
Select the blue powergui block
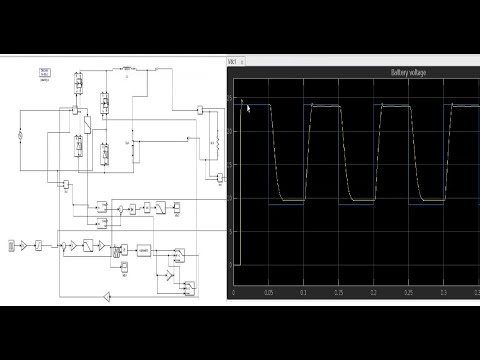[45, 72]
